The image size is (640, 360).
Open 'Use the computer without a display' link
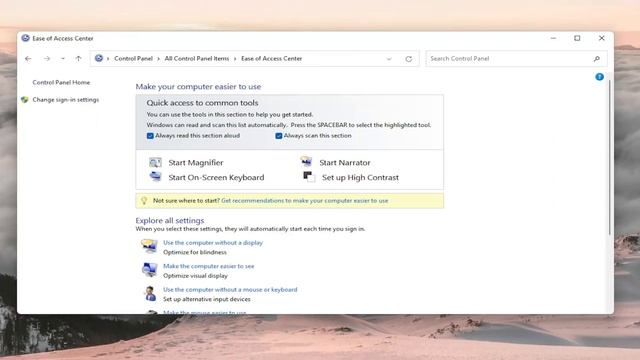[213, 242]
